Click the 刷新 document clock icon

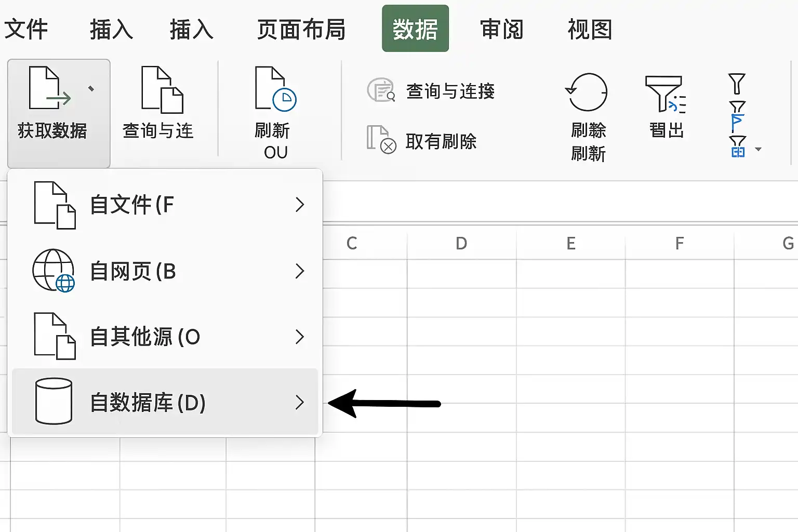click(x=275, y=88)
